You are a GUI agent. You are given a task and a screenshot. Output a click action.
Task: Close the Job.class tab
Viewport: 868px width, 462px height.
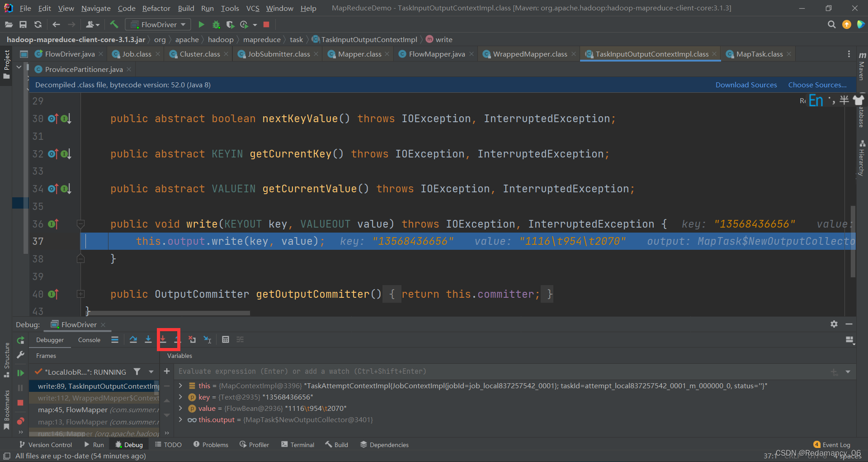158,54
